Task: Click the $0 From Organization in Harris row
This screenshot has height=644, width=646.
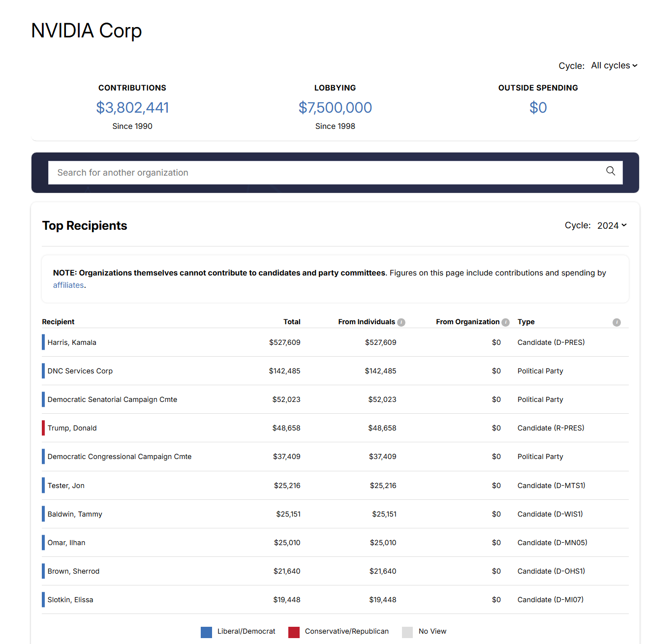Action: (x=496, y=342)
